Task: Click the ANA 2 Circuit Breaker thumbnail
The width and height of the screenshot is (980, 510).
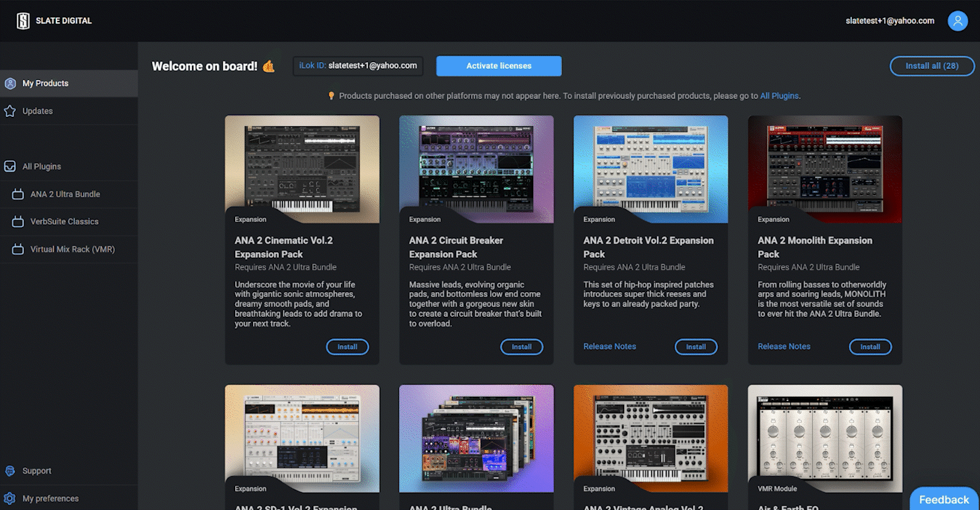Action: (476, 169)
